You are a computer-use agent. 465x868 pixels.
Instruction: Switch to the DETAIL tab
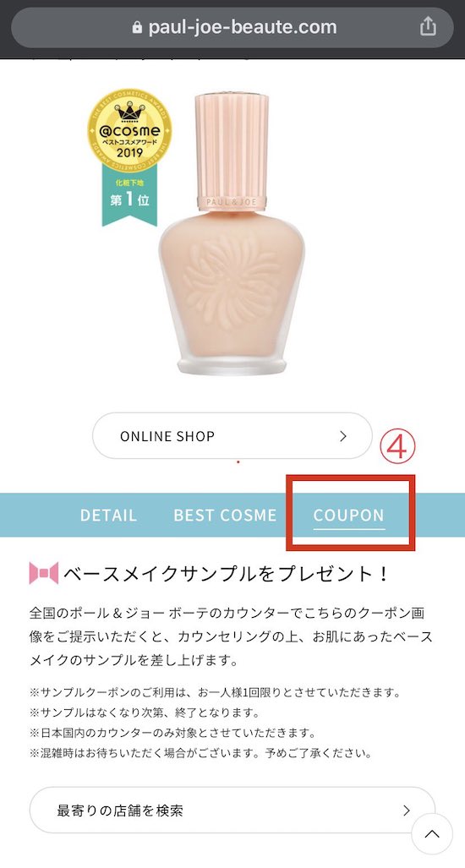point(108,515)
